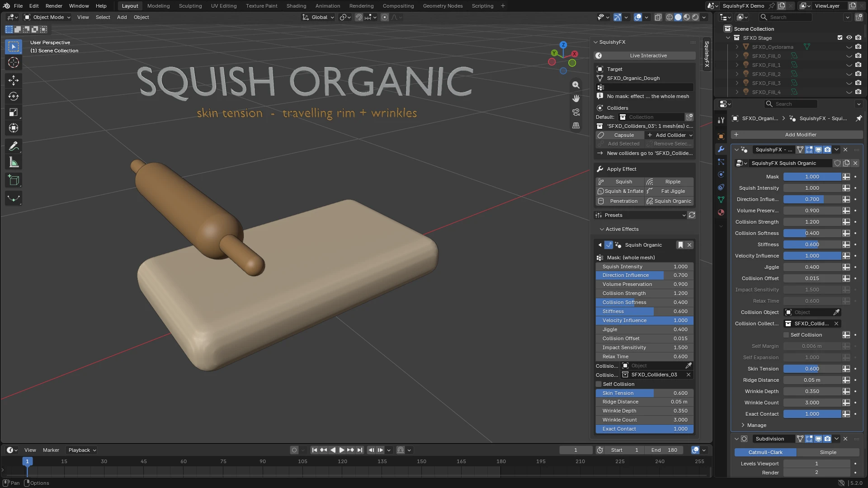868x488 pixels.
Task: Enable Self Collision checkbox in SquishyFX panel
Action: [x=599, y=384]
